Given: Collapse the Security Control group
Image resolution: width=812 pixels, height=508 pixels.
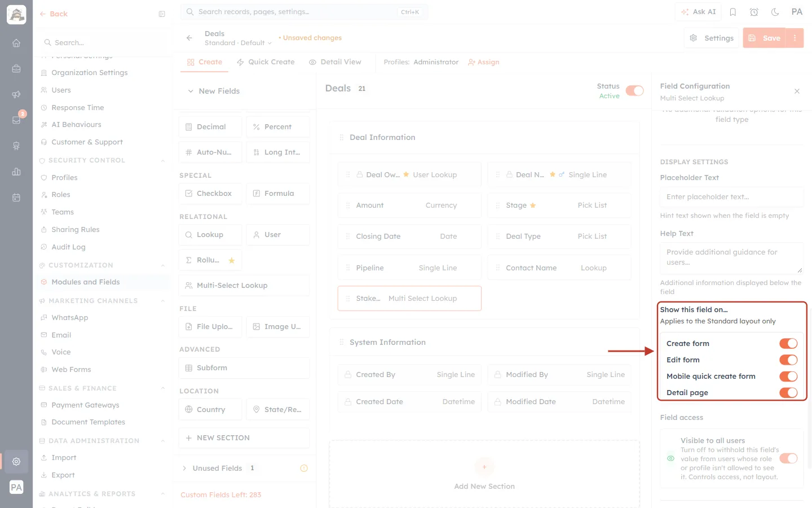Looking at the screenshot, I should pyautogui.click(x=163, y=160).
